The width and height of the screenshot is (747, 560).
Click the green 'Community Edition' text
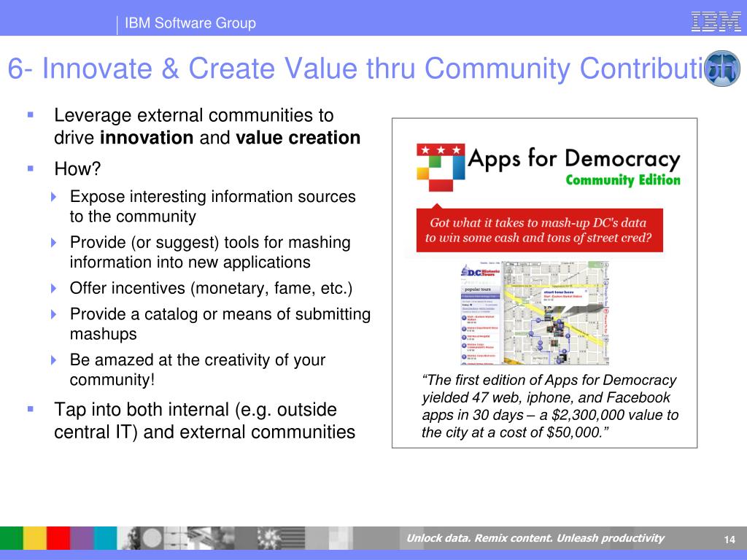(x=623, y=180)
